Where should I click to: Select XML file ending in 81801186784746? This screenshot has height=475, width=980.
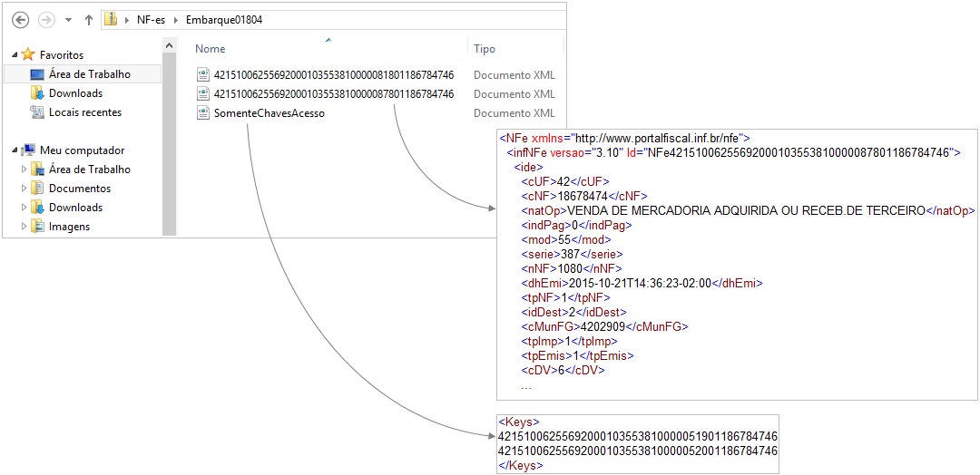pos(334,75)
